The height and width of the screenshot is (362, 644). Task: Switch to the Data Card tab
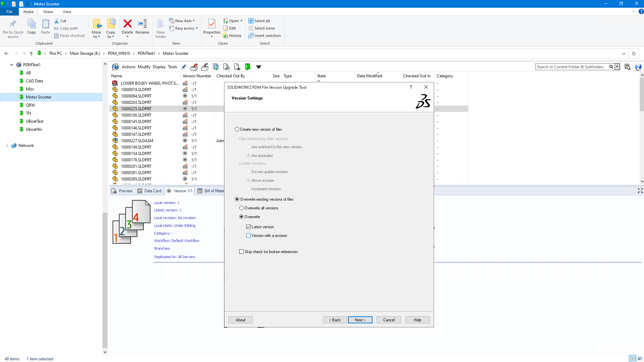pyautogui.click(x=149, y=191)
